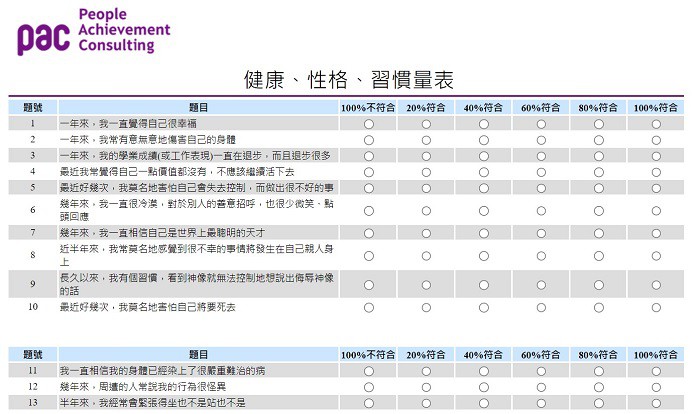Click the 題號 header in second table

coord(32,355)
